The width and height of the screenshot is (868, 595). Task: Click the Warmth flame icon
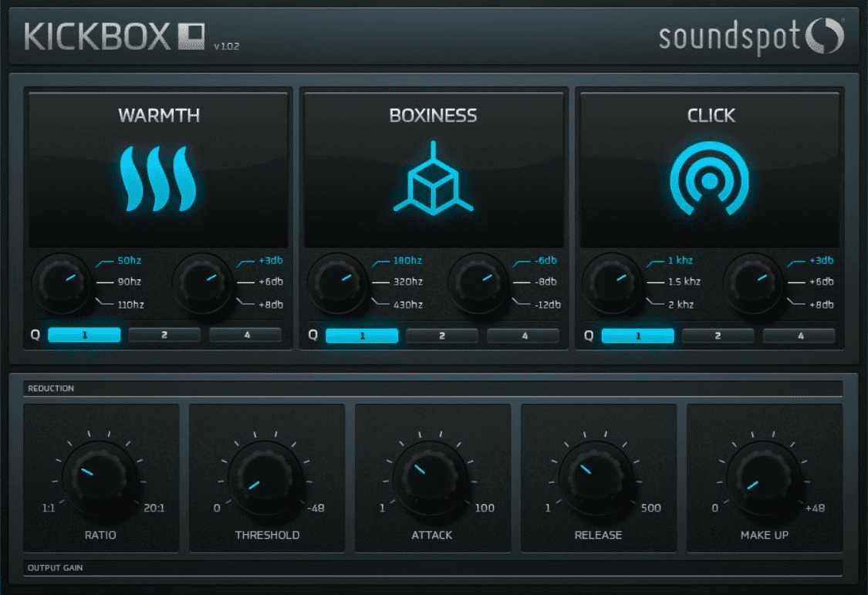[158, 179]
